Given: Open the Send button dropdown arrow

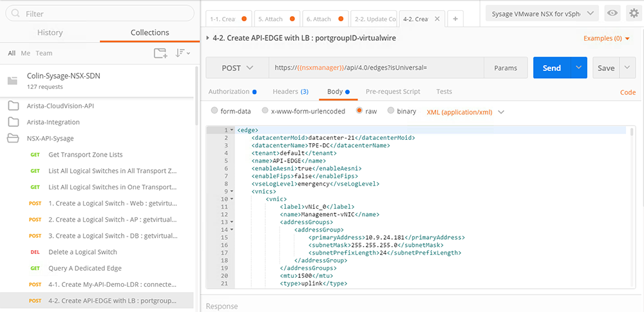Looking at the screenshot, I should point(579,68).
